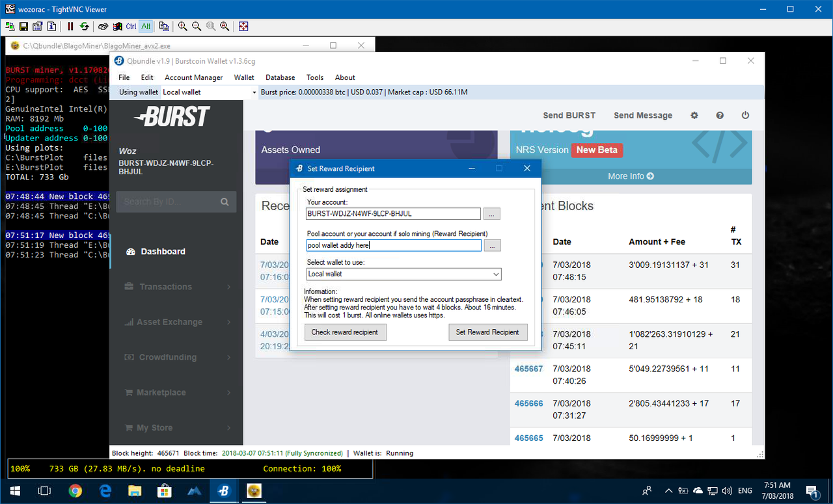
Task: Click the help question mark icon
Action: [720, 115]
